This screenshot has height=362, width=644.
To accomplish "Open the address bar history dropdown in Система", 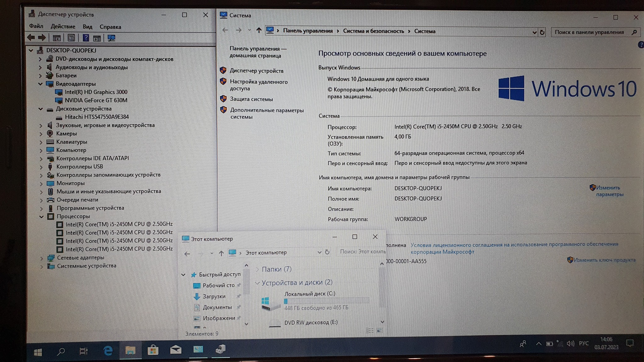I will pyautogui.click(x=534, y=32).
